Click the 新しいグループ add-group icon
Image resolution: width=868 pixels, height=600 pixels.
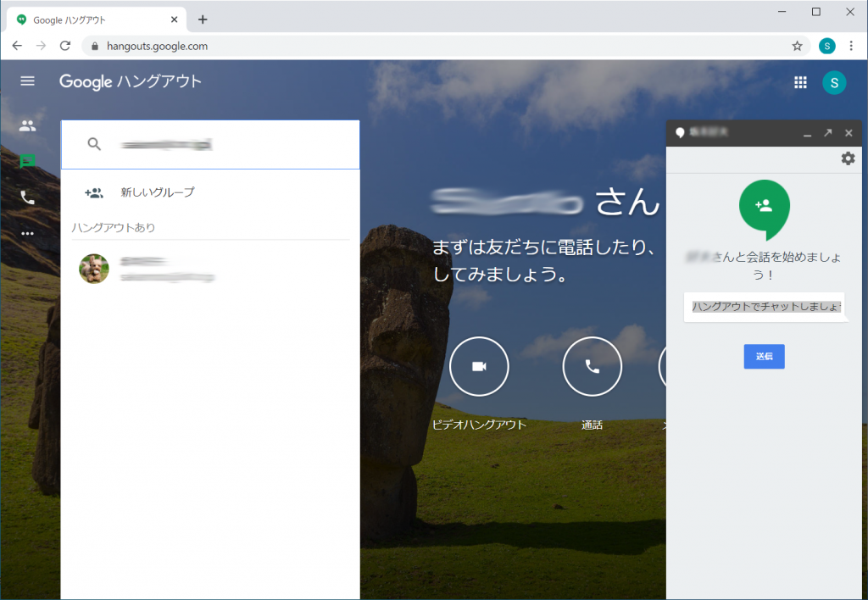[93, 192]
